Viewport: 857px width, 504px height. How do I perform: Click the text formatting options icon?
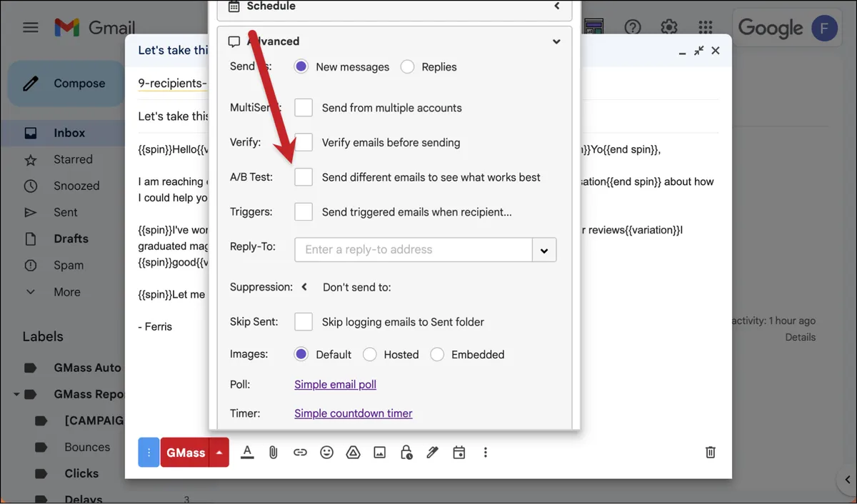(x=247, y=452)
